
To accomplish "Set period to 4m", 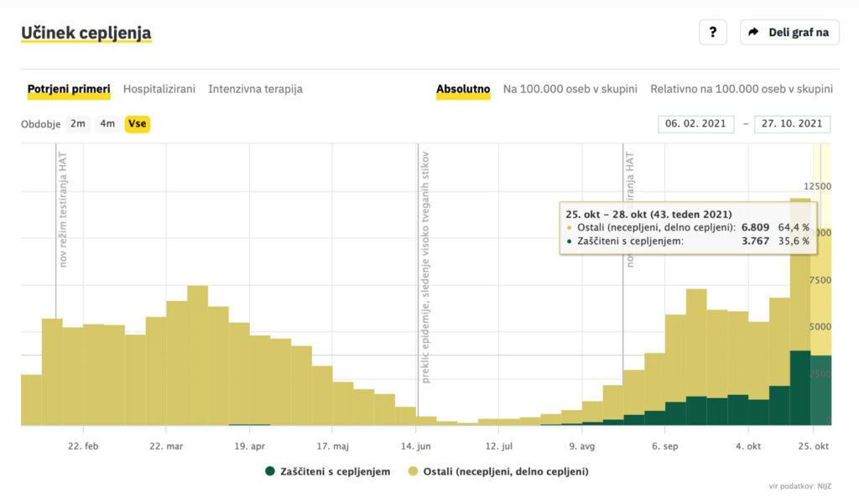I will [107, 124].
